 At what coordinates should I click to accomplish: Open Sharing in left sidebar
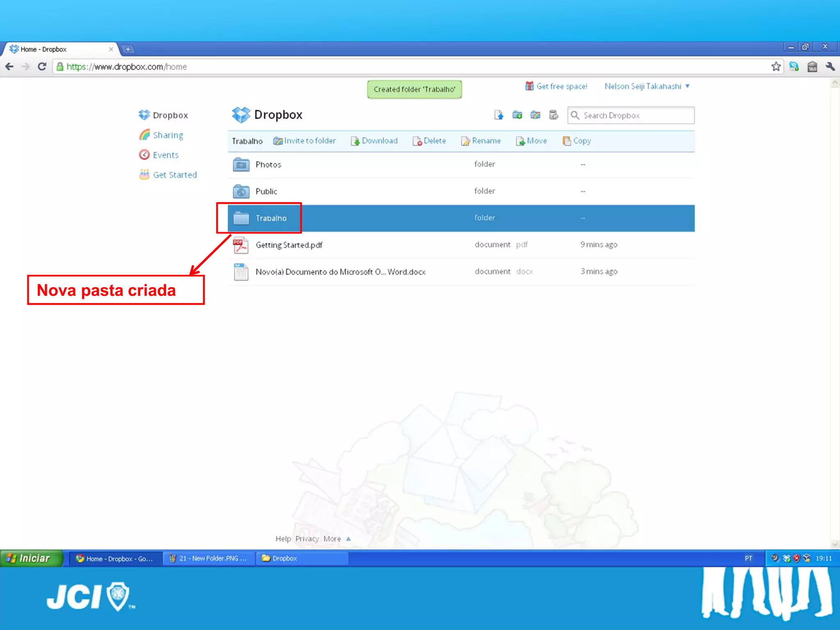[168, 135]
